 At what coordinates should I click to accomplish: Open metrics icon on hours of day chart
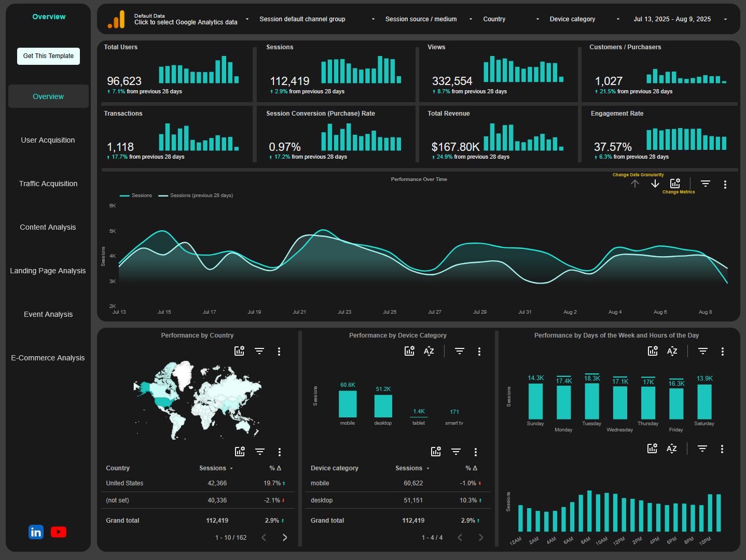pos(652,449)
